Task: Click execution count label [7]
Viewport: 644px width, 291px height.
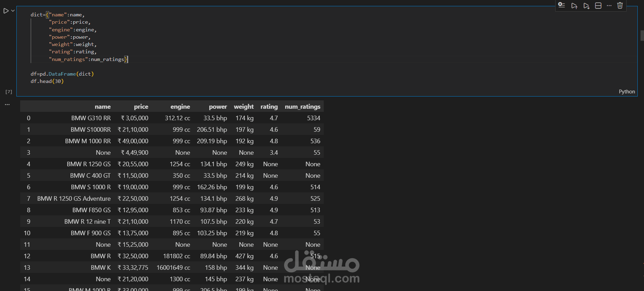Action: [x=9, y=92]
